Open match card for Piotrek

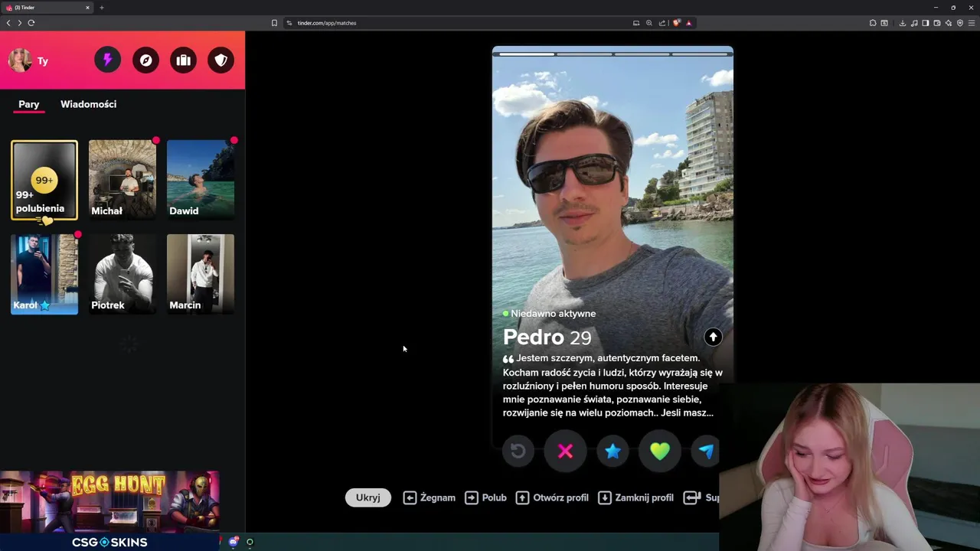tap(122, 274)
